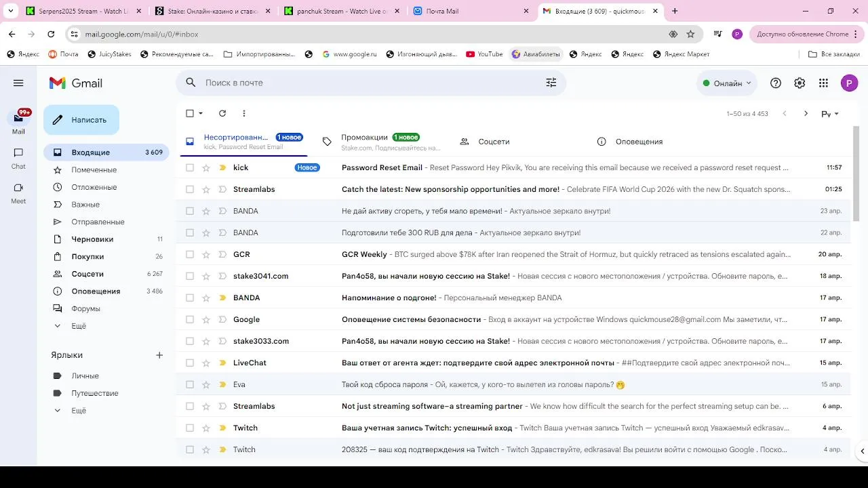Screen dimensions: 868x488
Task: Open Покупки folder
Action: [106, 257]
